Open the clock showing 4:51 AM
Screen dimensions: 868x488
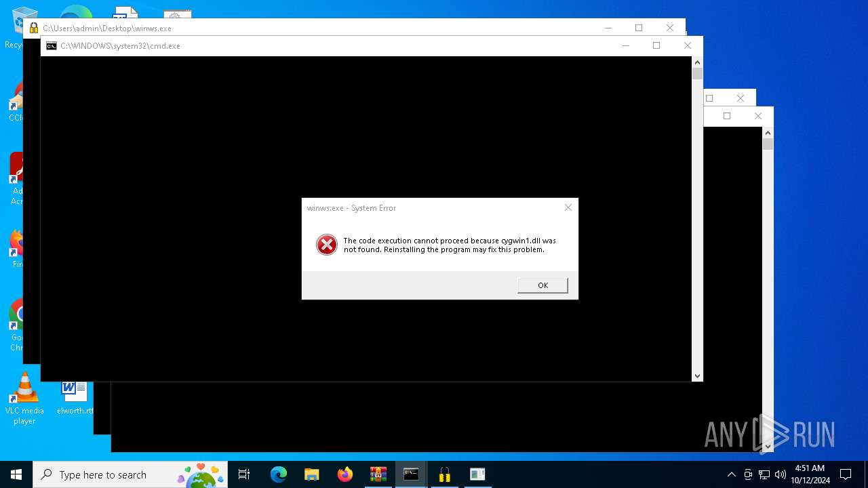[810, 474]
